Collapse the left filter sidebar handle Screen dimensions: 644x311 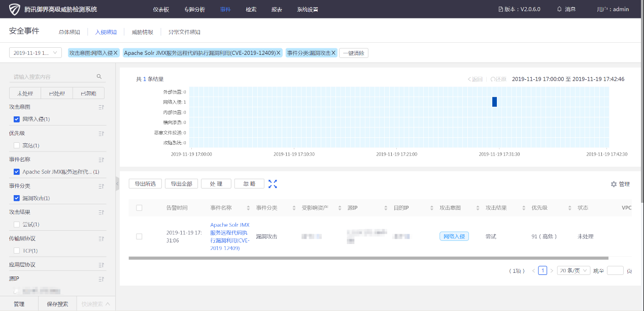click(x=117, y=183)
